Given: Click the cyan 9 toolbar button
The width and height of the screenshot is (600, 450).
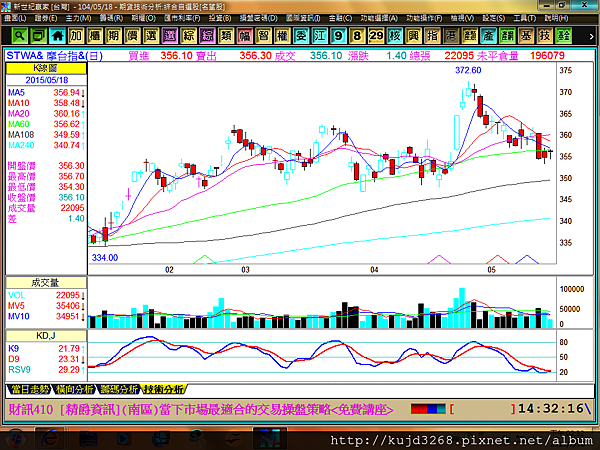Looking at the screenshot, I should click(339, 36).
